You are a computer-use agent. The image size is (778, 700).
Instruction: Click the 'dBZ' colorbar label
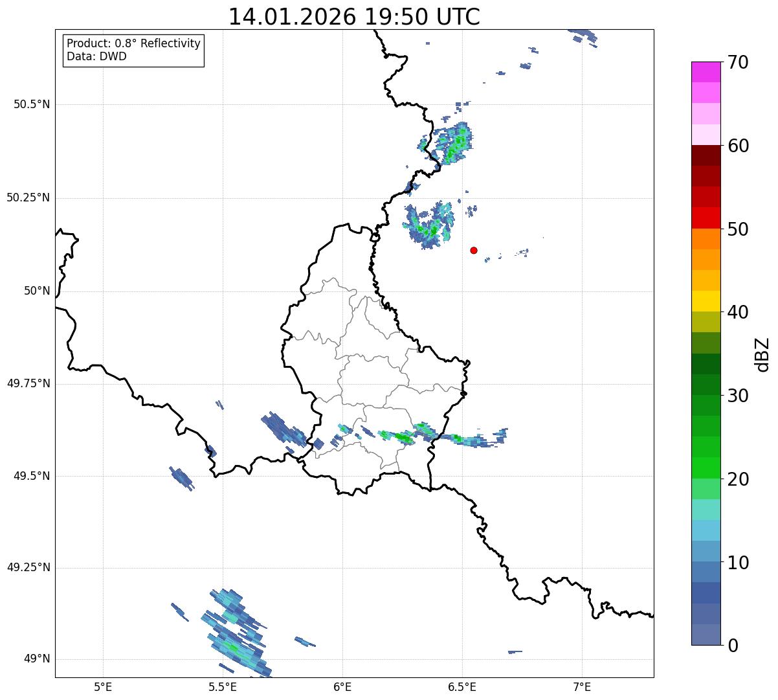(762, 354)
